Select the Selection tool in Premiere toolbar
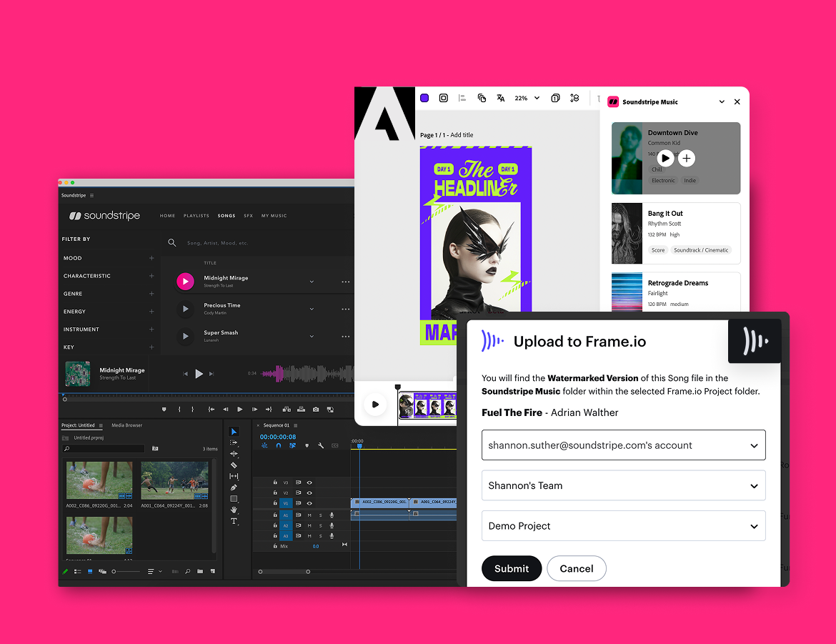 233,432
